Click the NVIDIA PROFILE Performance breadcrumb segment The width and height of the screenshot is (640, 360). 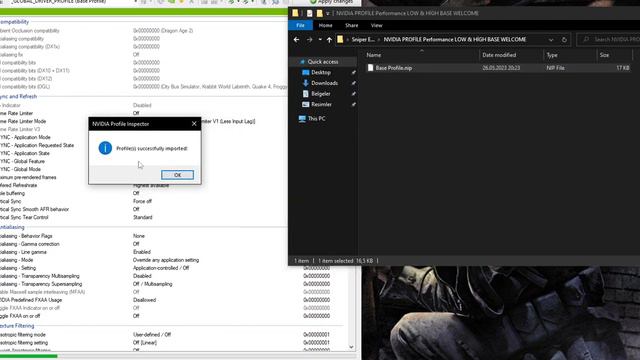455,40
